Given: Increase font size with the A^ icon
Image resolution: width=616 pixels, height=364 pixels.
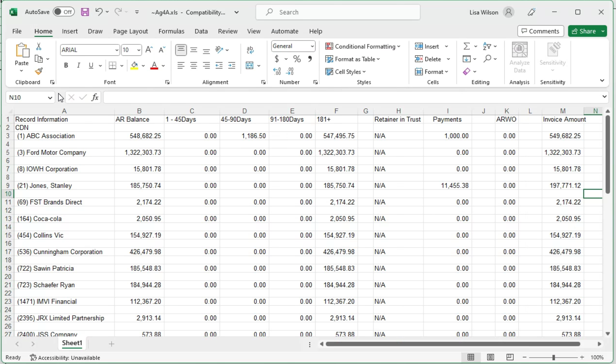Looking at the screenshot, I should tap(149, 50).
